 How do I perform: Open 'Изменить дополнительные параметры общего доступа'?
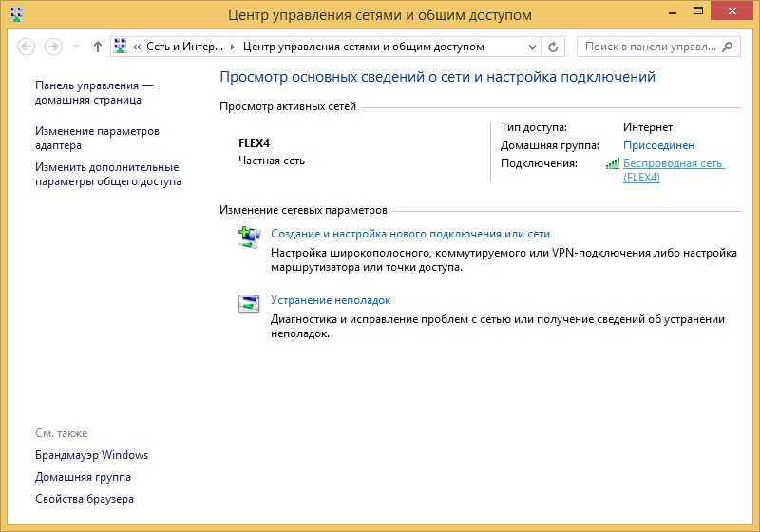[x=107, y=174]
